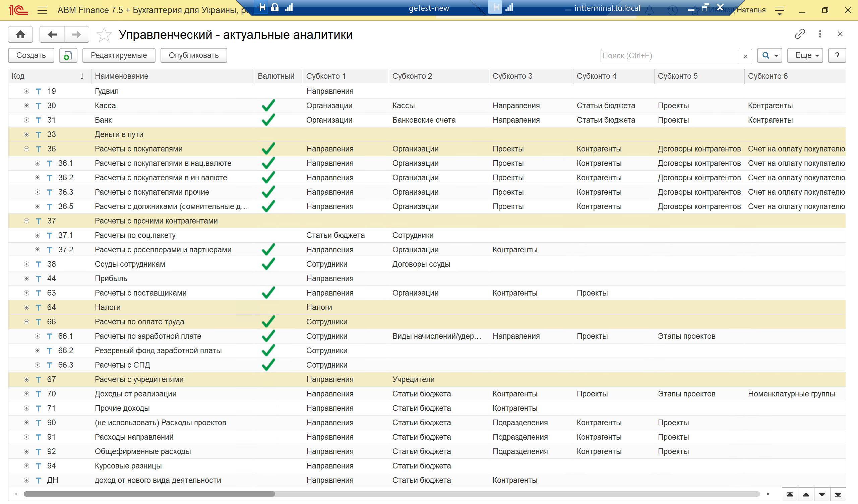Viewport: 858px width, 504px height.
Task: Toggle Валютный check for account 36.2
Action: point(268,177)
